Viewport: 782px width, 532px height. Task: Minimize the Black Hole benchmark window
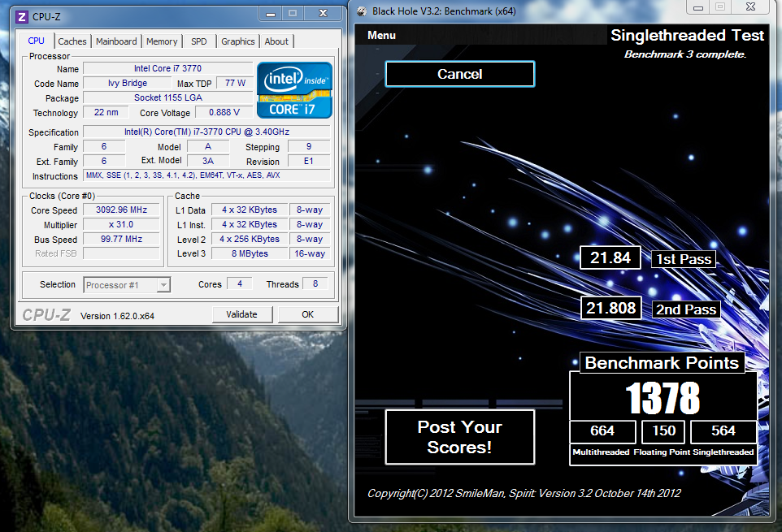[698, 7]
